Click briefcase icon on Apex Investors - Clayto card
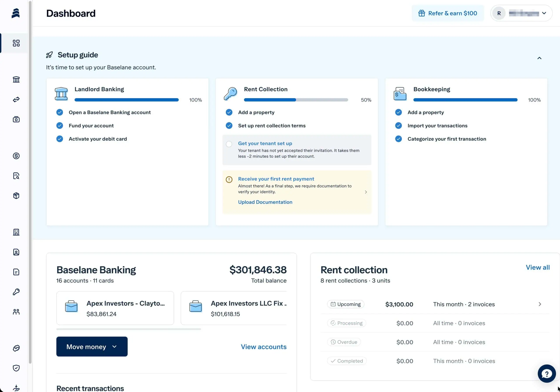Screen dimensions: 560x392 [x=71, y=306]
